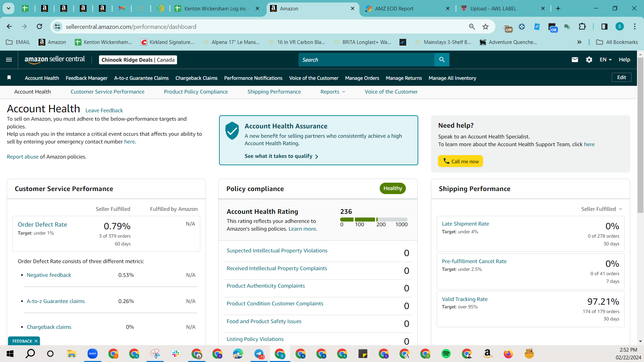Switch to the AMZ EOD Report tab
This screenshot has height=362, width=644.
point(407,8)
